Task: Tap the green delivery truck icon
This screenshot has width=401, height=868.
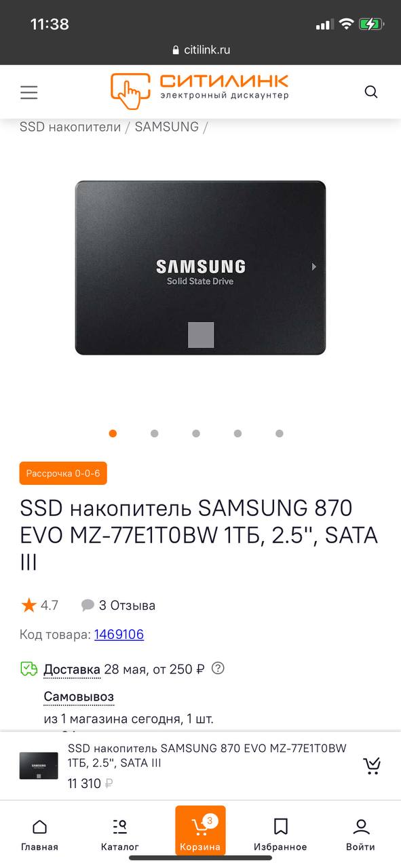Action: click(28, 669)
